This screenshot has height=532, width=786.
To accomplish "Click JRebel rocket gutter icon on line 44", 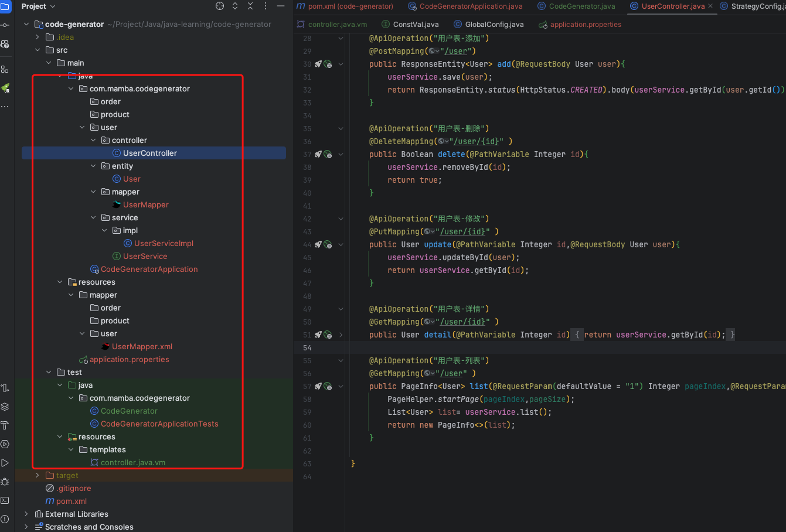I will tap(318, 244).
